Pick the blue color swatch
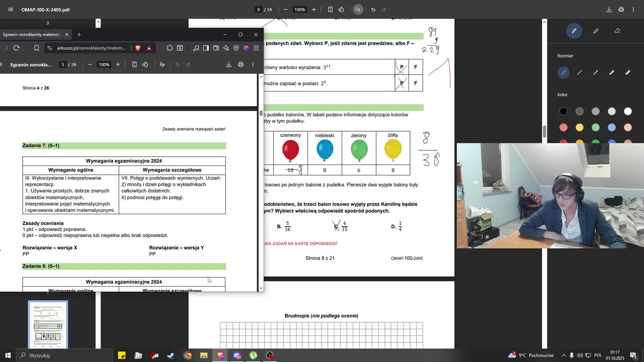Image resolution: width=644 pixels, height=362 pixels. coord(612,127)
